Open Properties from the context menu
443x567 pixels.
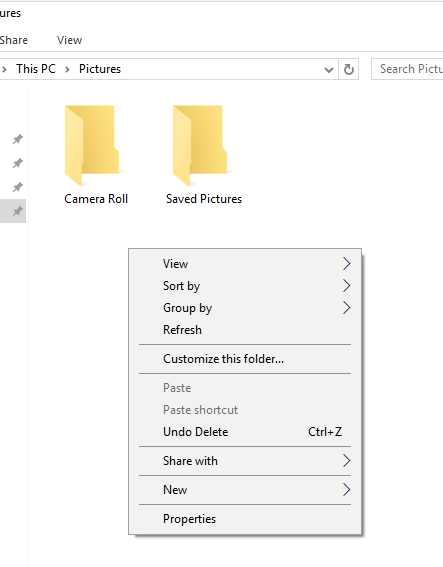pos(245,519)
